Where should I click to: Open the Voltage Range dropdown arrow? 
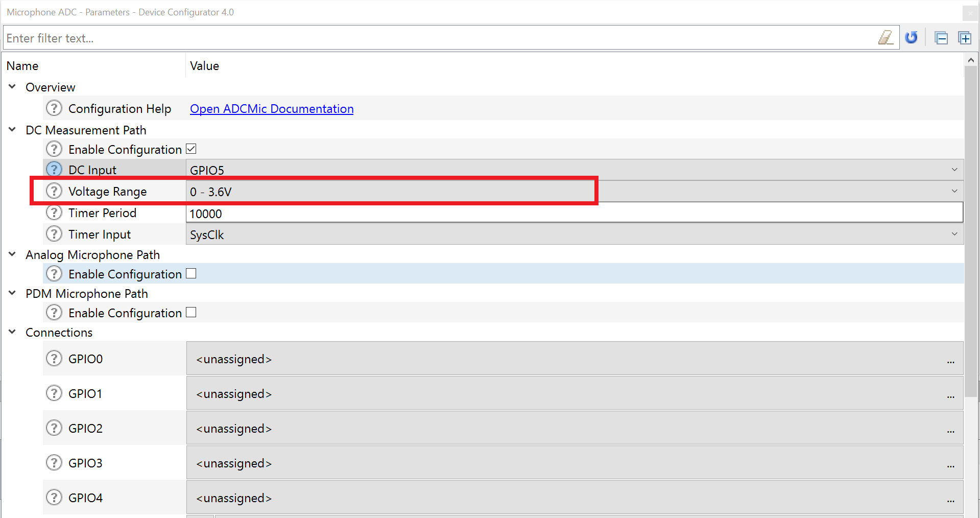coord(954,191)
